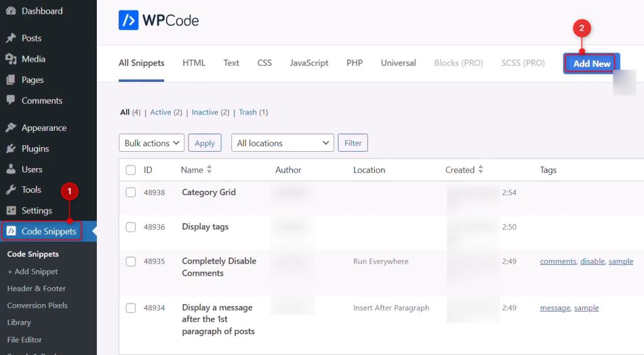644x355 pixels.
Task: Filter by Inactive (2) snippets
Action: [x=210, y=112]
